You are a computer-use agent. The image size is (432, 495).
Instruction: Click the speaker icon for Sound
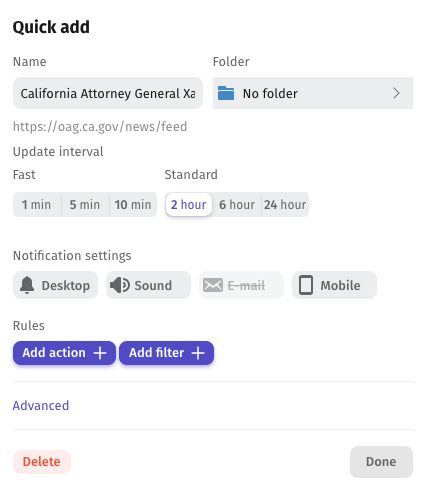(x=120, y=285)
